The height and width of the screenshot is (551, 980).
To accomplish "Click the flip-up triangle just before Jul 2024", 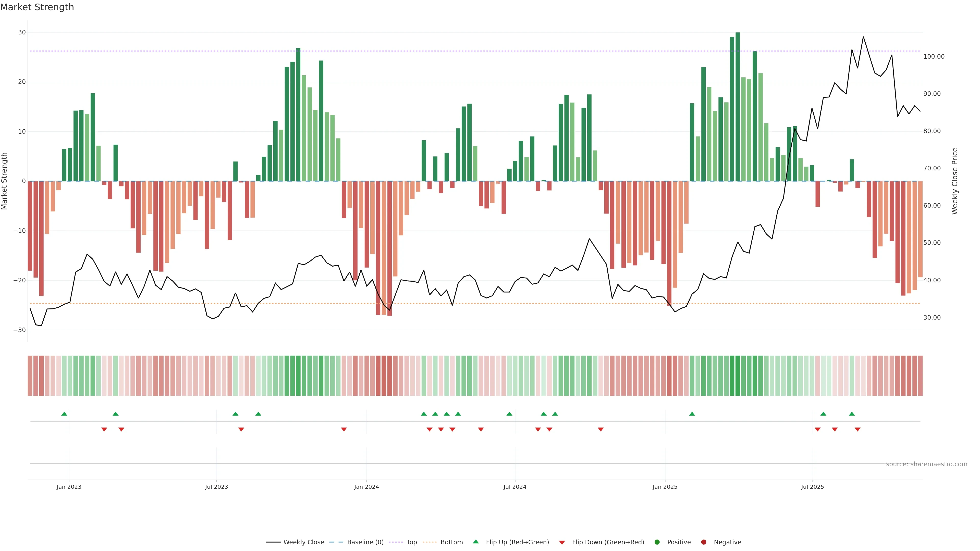I will click(x=509, y=414).
